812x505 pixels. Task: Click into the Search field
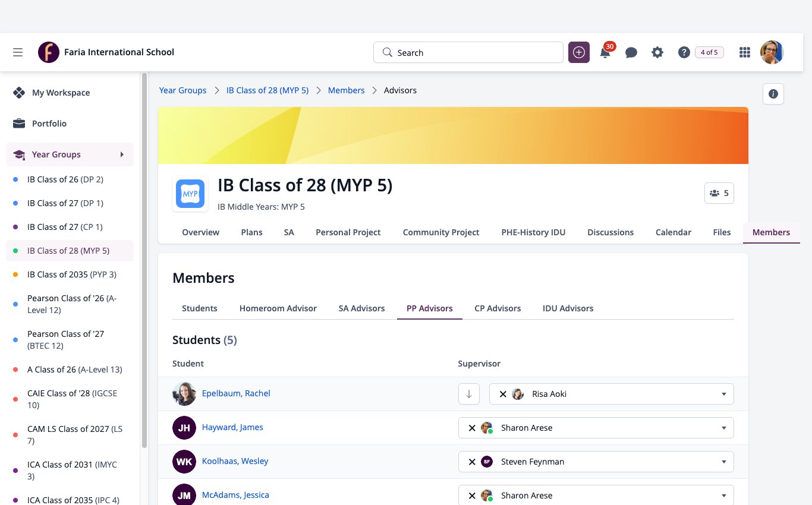(468, 52)
